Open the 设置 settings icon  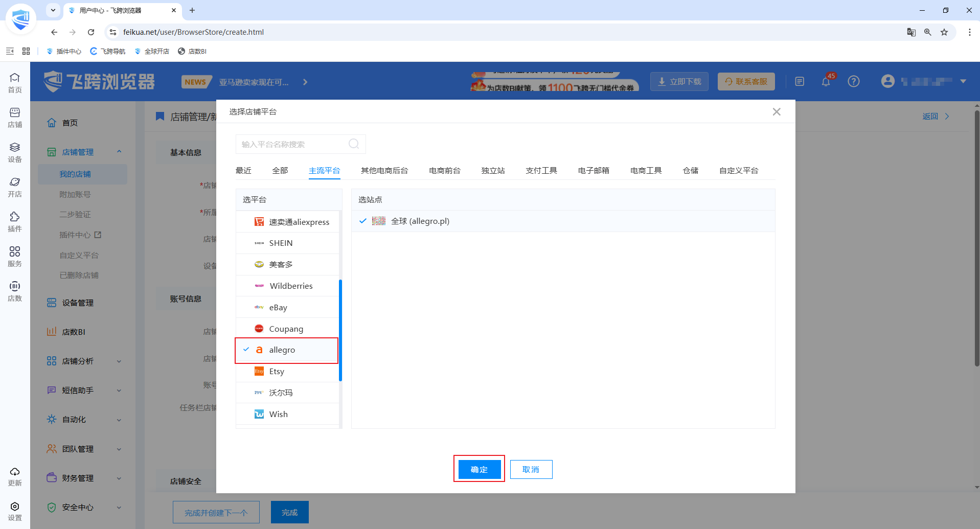pos(15,511)
